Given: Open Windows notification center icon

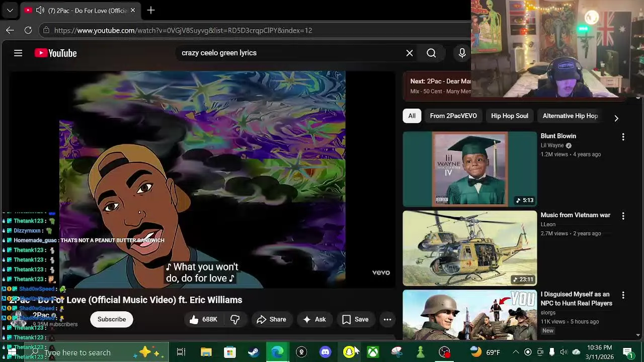Looking at the screenshot, I should (x=628, y=352).
